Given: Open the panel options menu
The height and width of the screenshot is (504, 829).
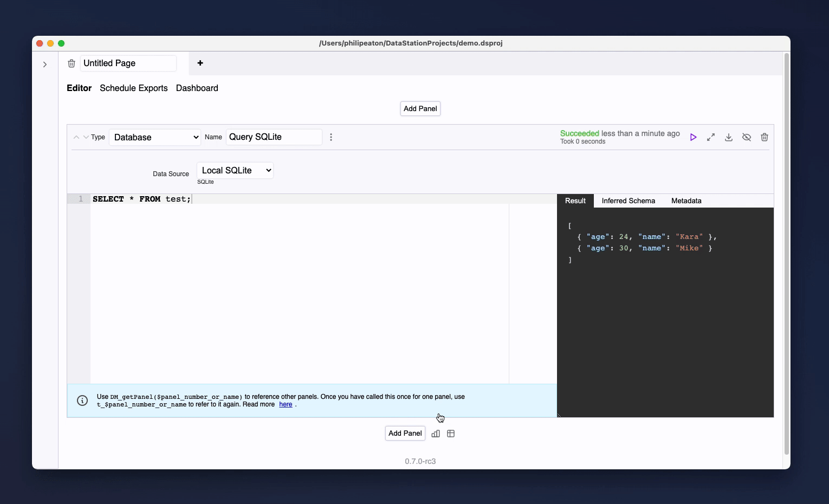Looking at the screenshot, I should [x=331, y=137].
